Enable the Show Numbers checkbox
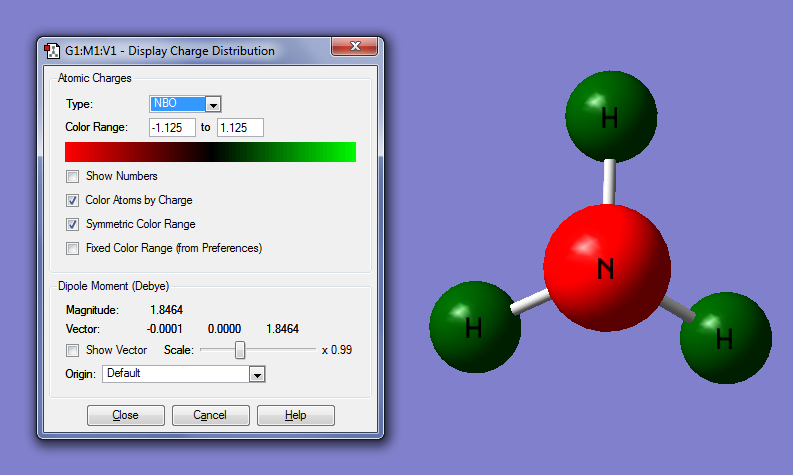The height and width of the screenshot is (475, 793). click(x=72, y=177)
